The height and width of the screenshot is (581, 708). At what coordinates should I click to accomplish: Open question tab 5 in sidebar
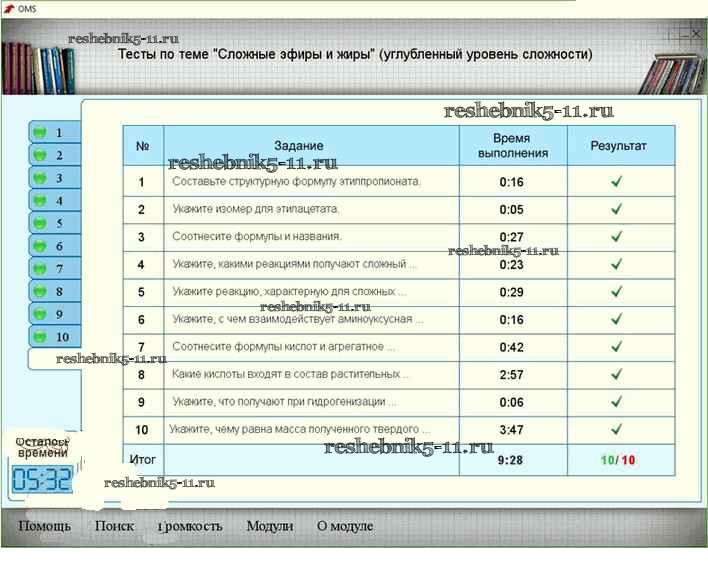[x=59, y=223]
